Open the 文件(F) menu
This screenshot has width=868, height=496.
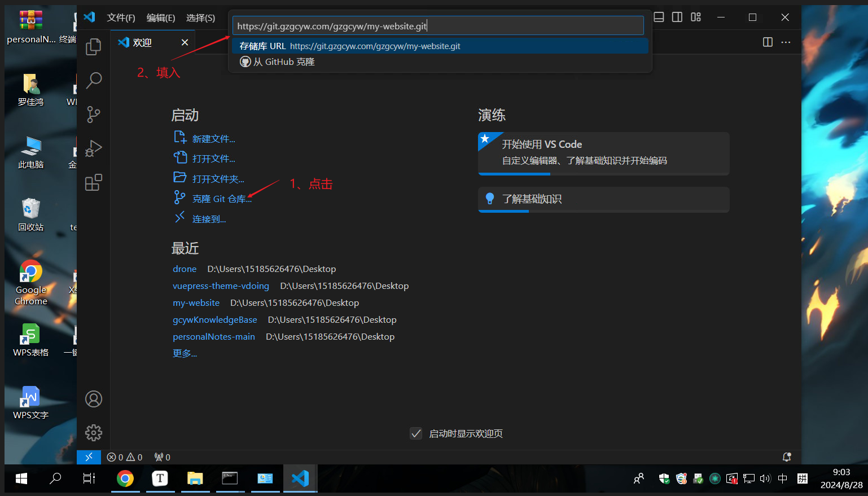point(121,17)
